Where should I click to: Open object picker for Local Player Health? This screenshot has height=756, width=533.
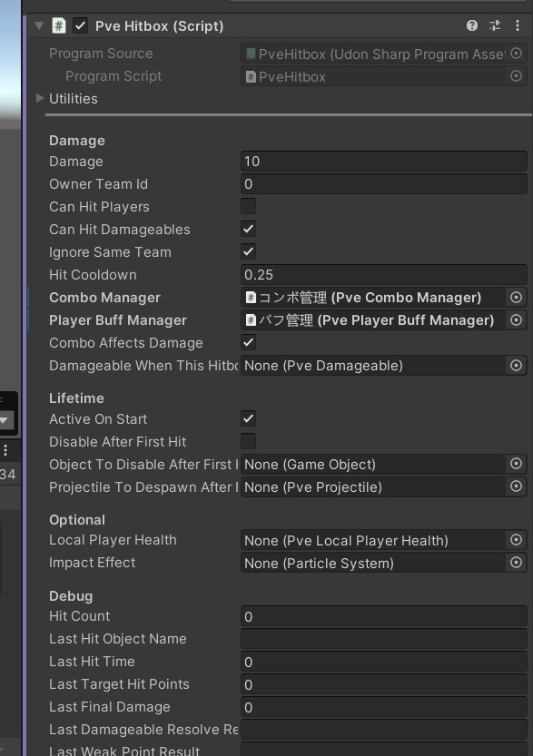516,540
